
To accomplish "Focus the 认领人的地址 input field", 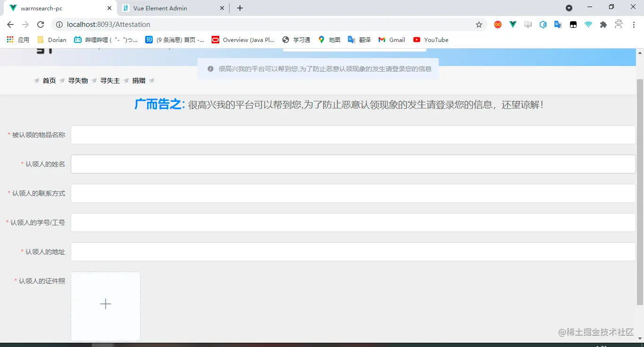I will (x=353, y=252).
